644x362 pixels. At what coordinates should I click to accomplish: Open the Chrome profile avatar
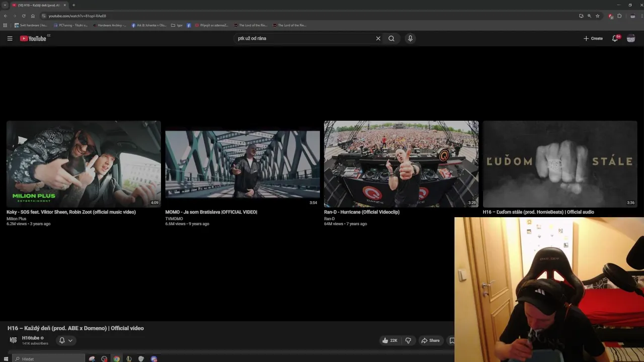(x=632, y=16)
